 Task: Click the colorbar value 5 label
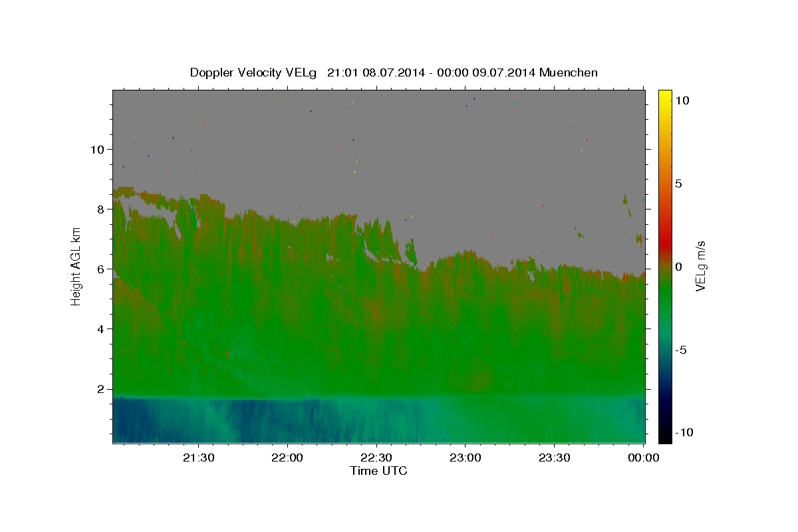click(678, 184)
